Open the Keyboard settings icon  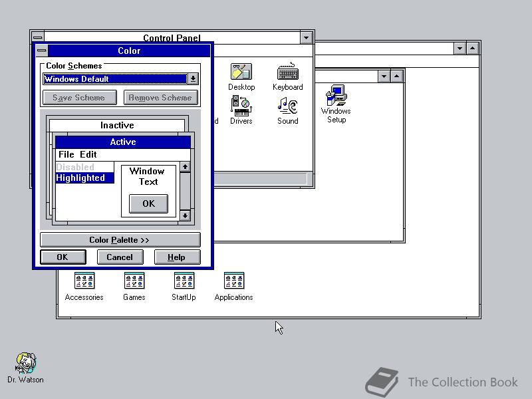[x=288, y=76]
